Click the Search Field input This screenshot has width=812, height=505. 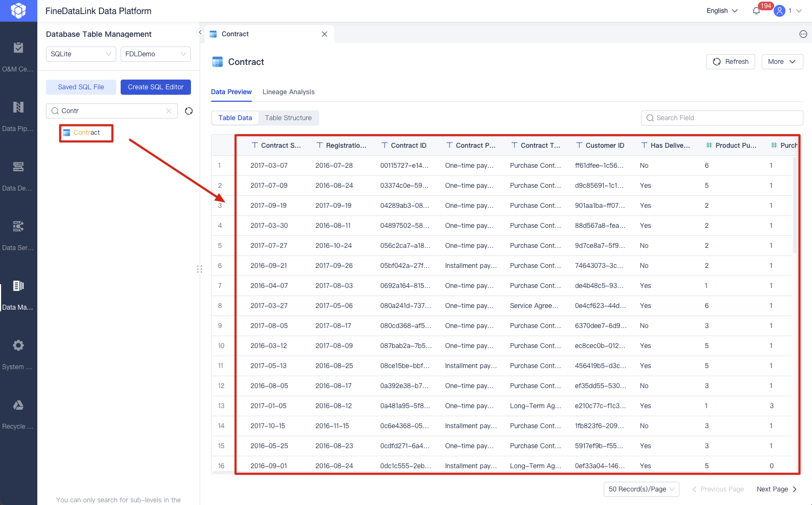pyautogui.click(x=722, y=118)
